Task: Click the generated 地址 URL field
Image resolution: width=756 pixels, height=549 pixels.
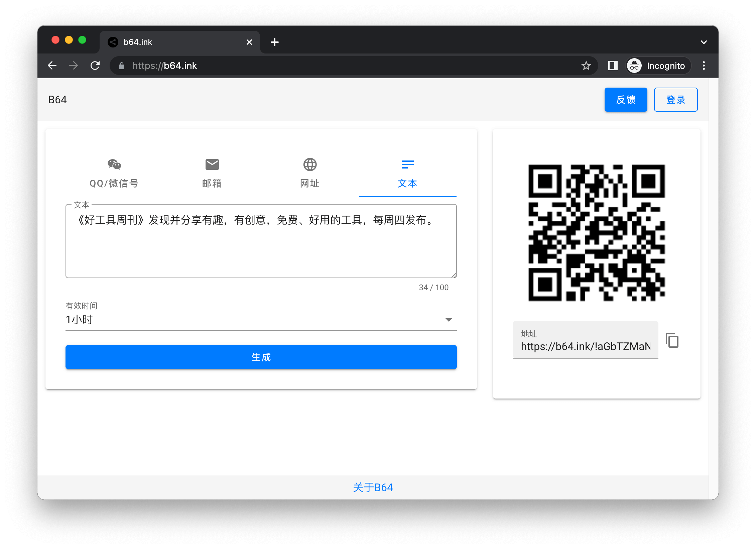Action: pyautogui.click(x=585, y=346)
